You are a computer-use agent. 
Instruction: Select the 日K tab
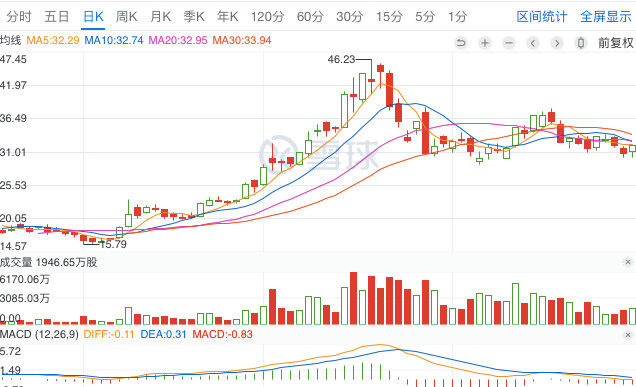tap(93, 17)
